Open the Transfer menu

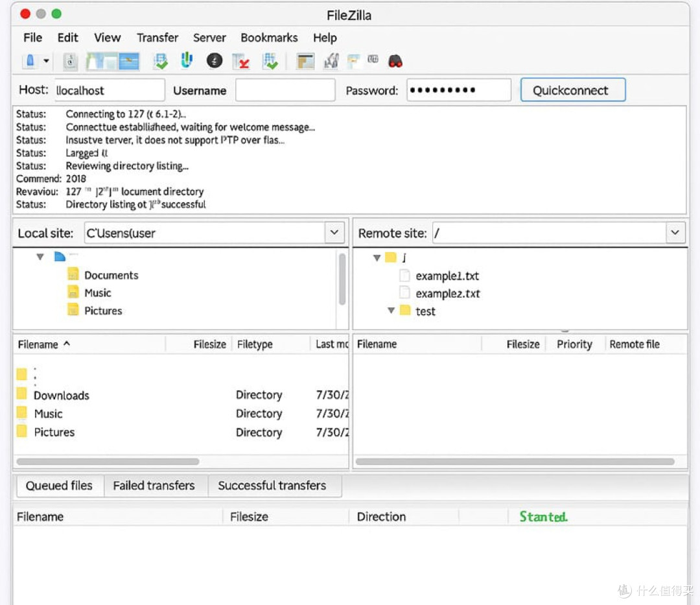coord(157,38)
